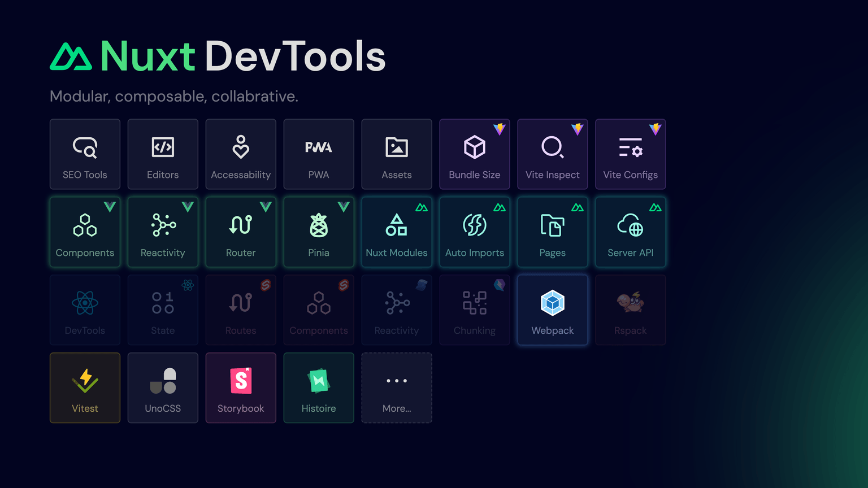Screen dimensions: 868x488
Task: Select the Webpack tile
Action: pyautogui.click(x=553, y=310)
